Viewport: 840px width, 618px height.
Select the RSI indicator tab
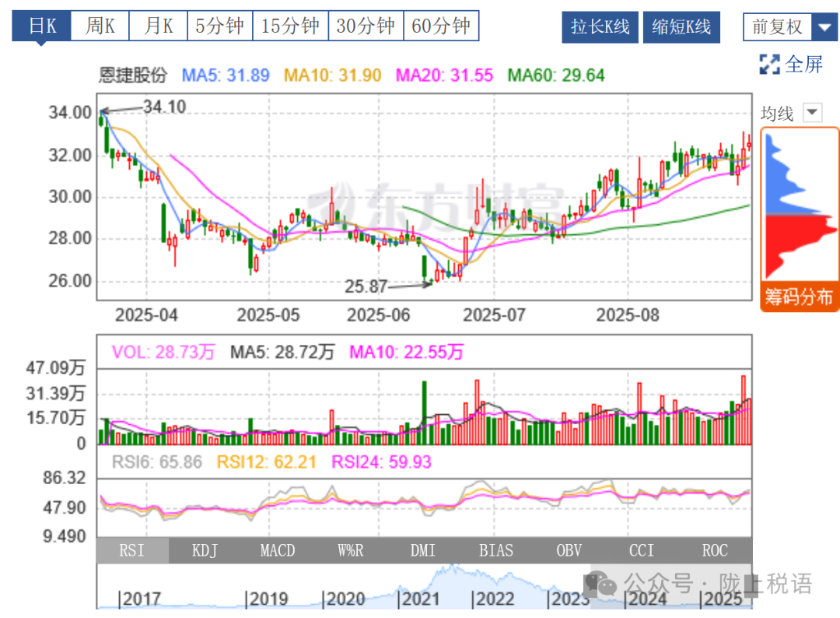tap(132, 551)
